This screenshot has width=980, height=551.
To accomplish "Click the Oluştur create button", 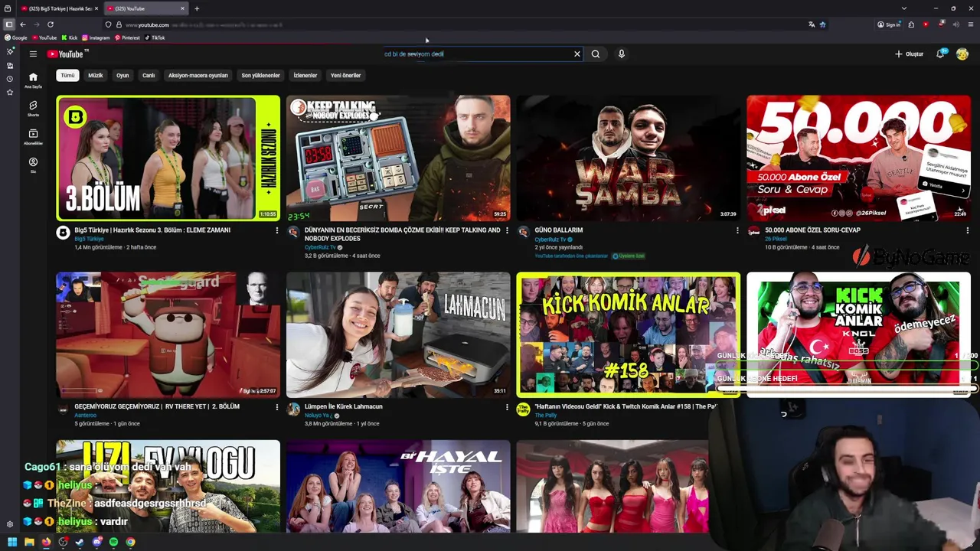I will [910, 54].
